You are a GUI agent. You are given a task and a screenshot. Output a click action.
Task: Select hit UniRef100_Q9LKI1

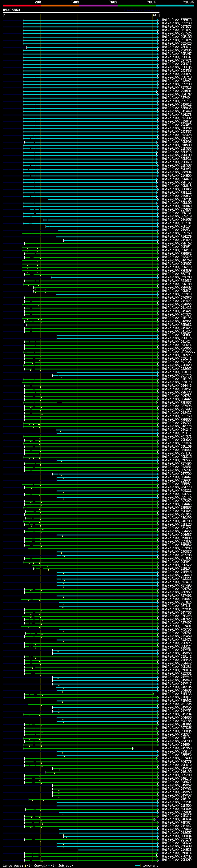tap(176, 64)
